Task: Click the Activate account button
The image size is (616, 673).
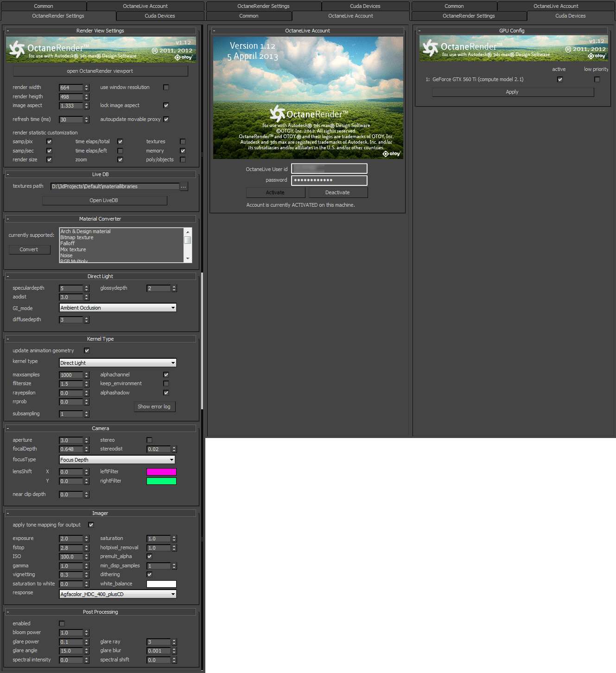Action: click(275, 192)
